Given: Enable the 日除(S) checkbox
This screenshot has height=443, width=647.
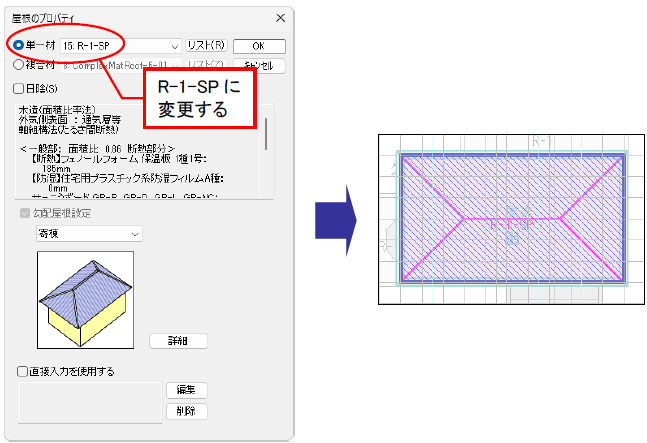Looking at the screenshot, I should 23,89.
